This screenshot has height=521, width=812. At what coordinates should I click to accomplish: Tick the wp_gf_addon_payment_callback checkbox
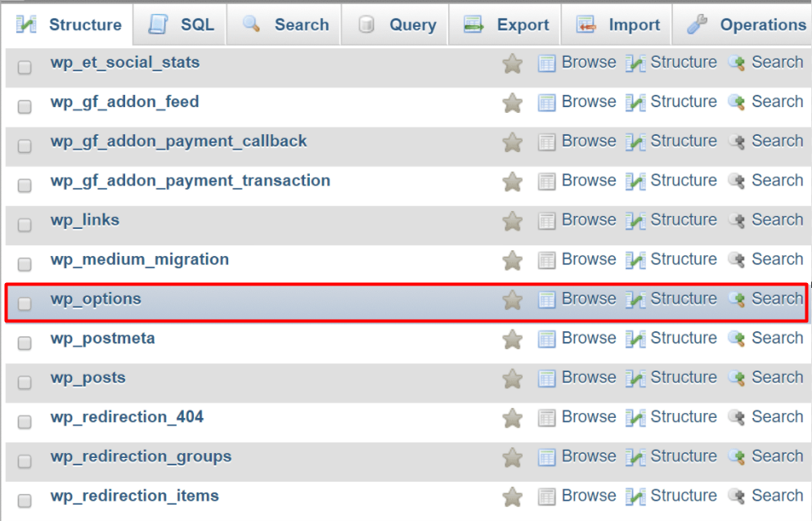(25, 146)
